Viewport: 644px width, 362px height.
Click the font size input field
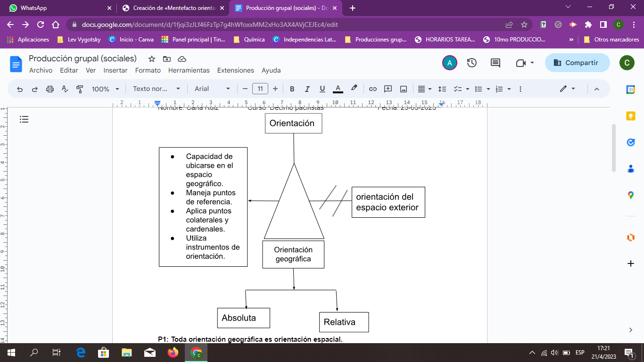[260, 89]
